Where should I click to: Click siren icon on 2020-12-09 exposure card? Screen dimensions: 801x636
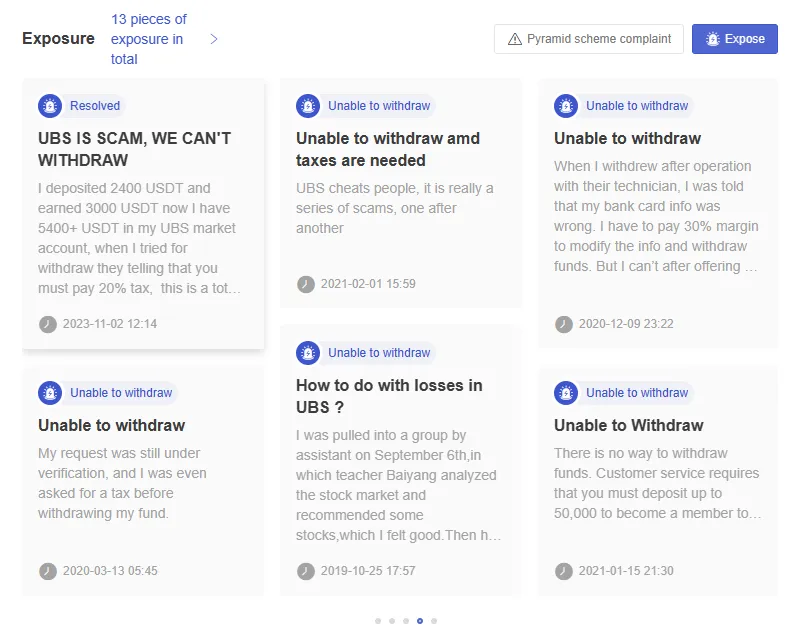click(x=566, y=106)
